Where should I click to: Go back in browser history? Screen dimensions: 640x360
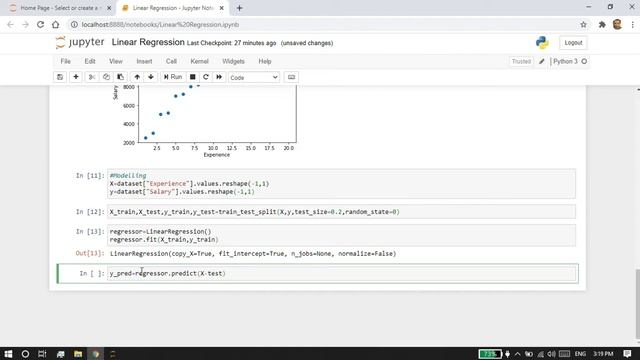point(10,24)
